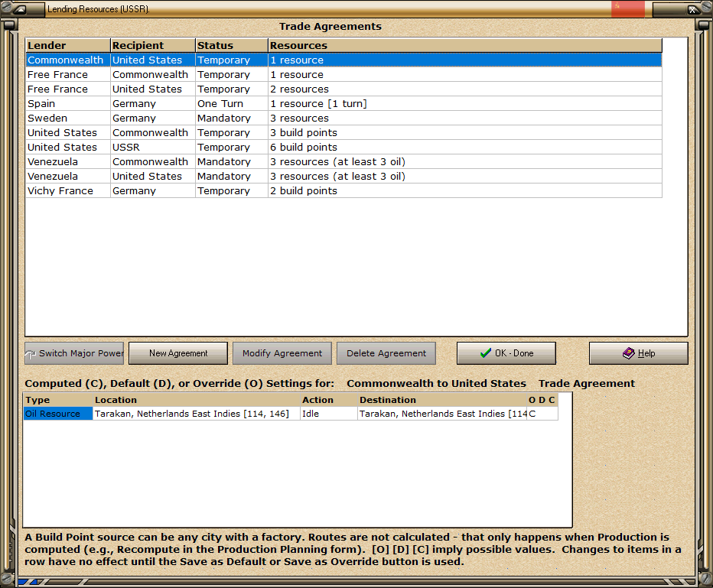Select the Sweden to Germany agreement row
This screenshot has width=713, height=588.
343,119
